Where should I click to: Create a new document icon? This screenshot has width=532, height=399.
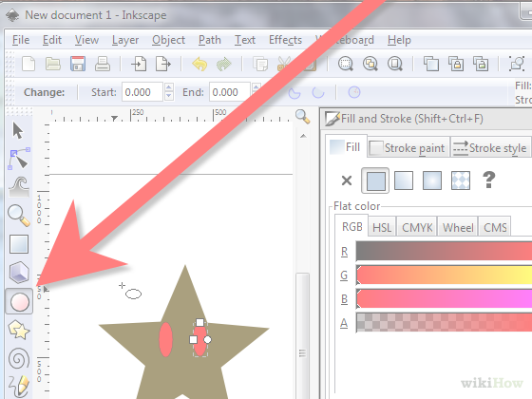pyautogui.click(x=28, y=64)
